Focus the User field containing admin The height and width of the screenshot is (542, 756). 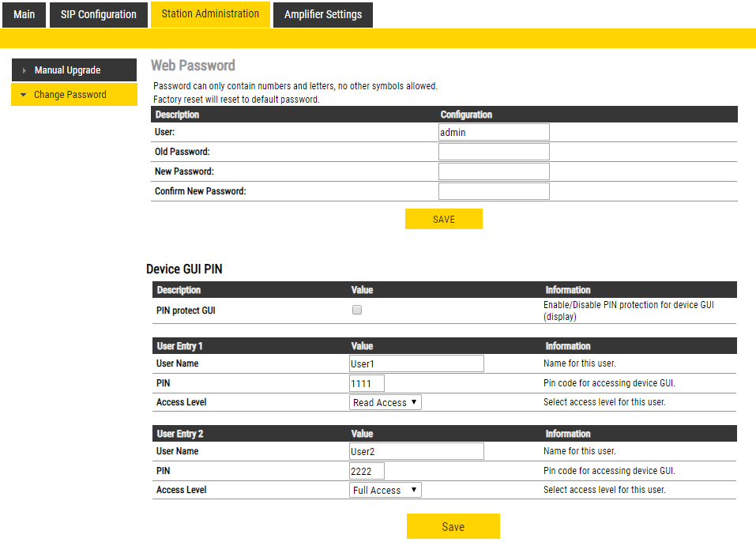(494, 133)
